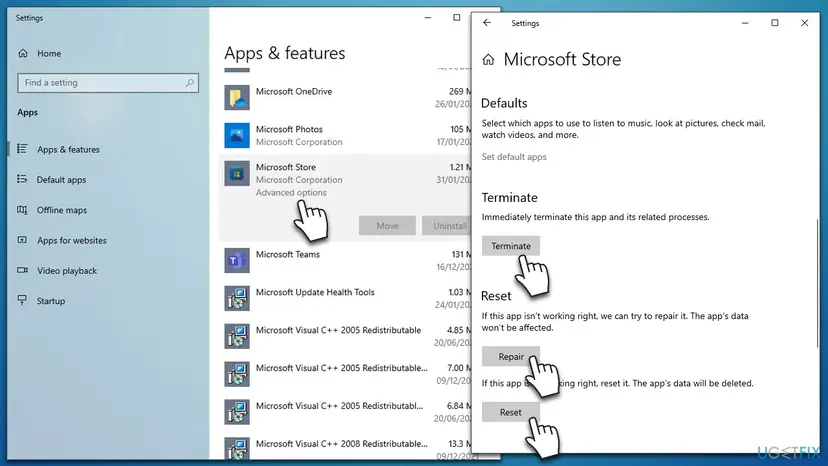Maximize the Microsoft Store settings window
Image resolution: width=828 pixels, height=466 pixels.
775,23
